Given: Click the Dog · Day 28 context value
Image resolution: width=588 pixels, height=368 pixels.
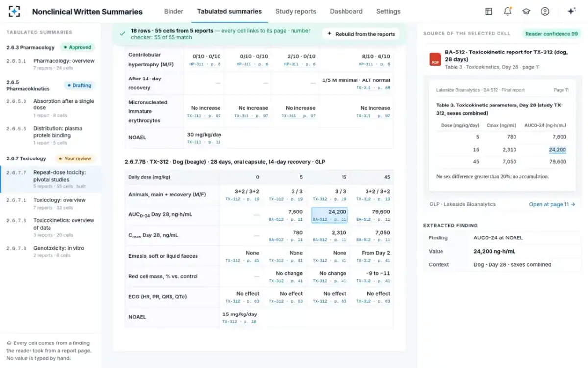Looking at the screenshot, I should pyautogui.click(x=512, y=265).
